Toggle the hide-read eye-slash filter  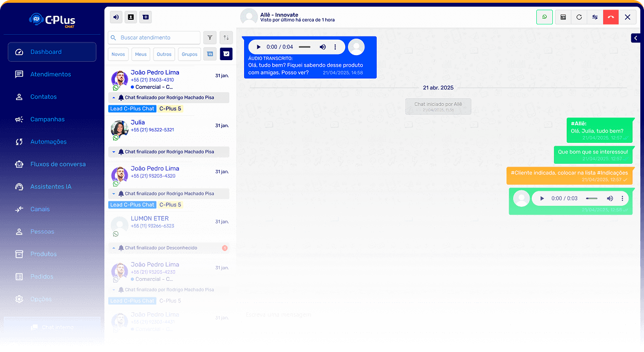[210, 54]
